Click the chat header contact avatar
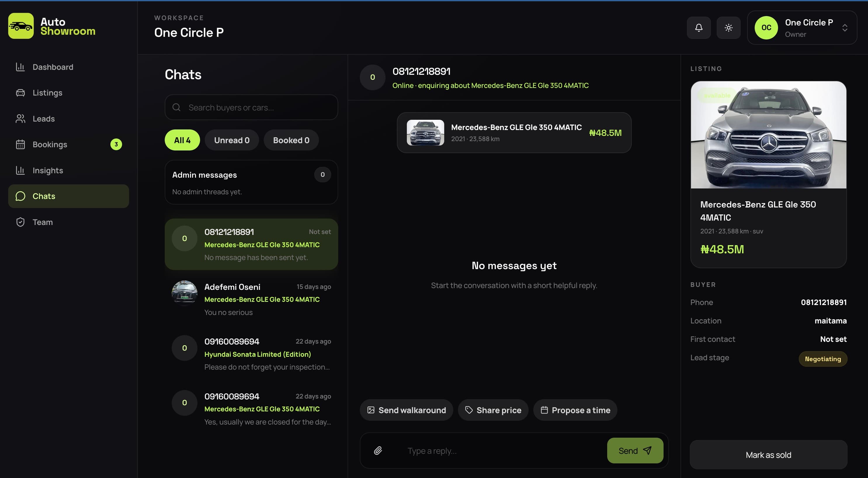 coord(372,77)
